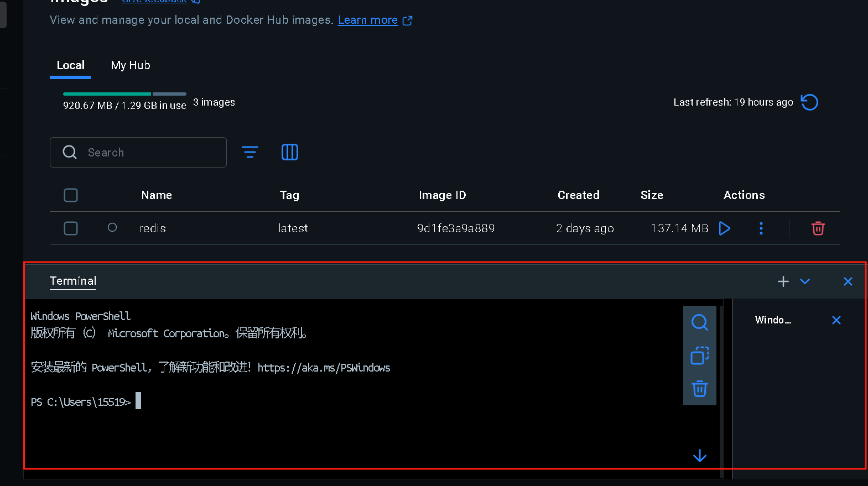
Task: Copy the terminal contents
Action: pos(699,356)
